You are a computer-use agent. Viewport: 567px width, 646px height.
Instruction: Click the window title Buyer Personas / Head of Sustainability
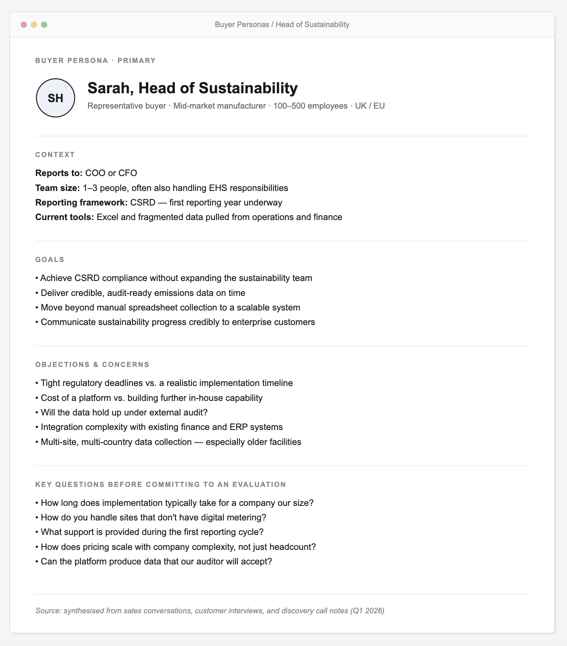click(x=282, y=25)
